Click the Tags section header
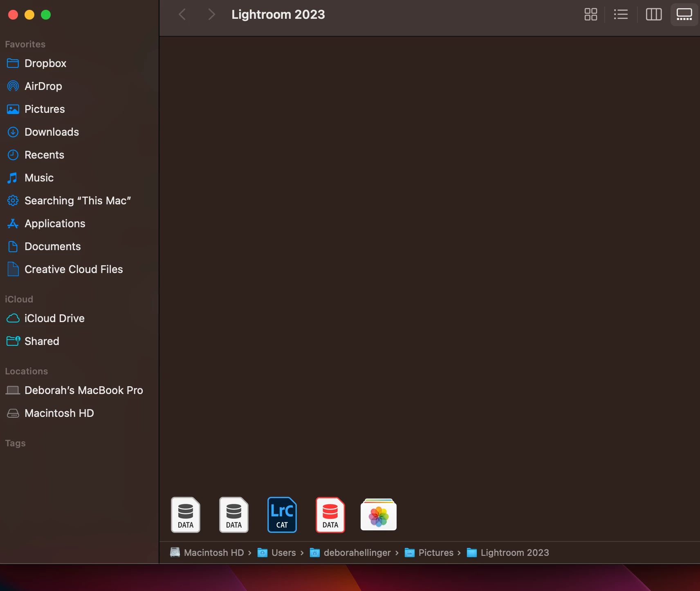Screen dimensions: 700x591 coord(16,443)
